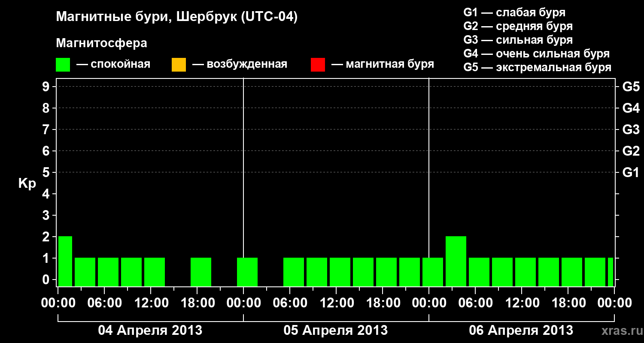Click the '18:00' tick label under 06 April

pyautogui.click(x=568, y=303)
